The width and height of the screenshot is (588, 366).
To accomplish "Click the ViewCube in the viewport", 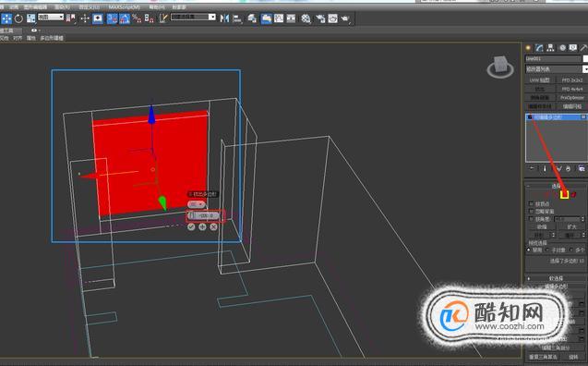I will click(x=500, y=67).
